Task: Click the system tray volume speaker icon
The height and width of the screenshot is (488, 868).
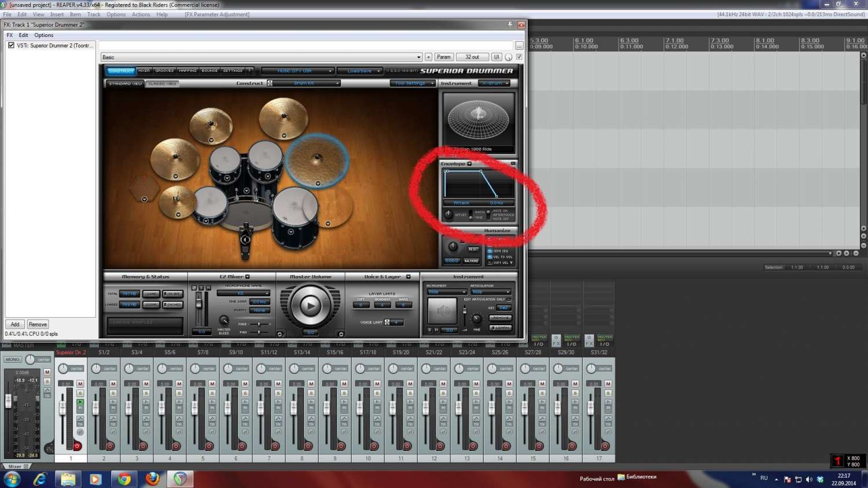Action: click(x=809, y=479)
